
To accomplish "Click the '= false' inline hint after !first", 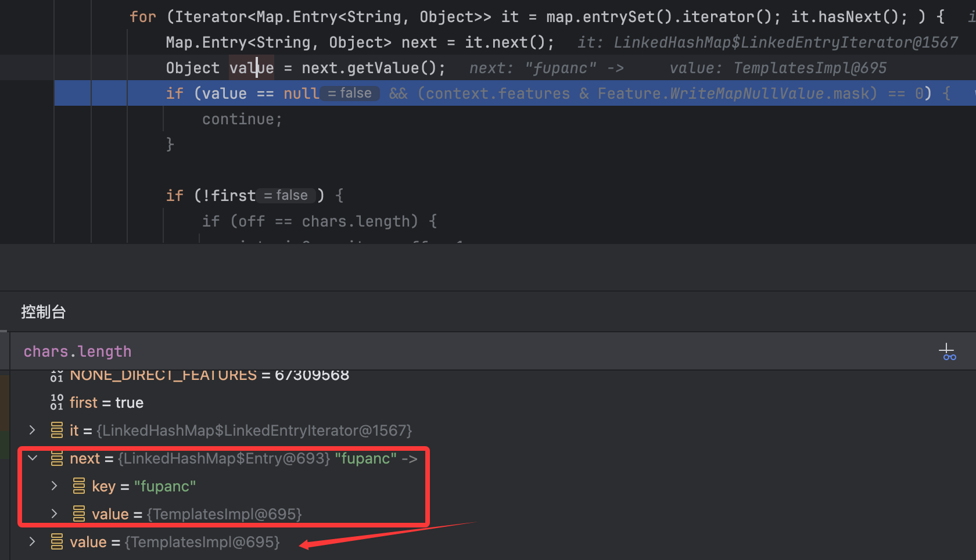I will coord(286,196).
